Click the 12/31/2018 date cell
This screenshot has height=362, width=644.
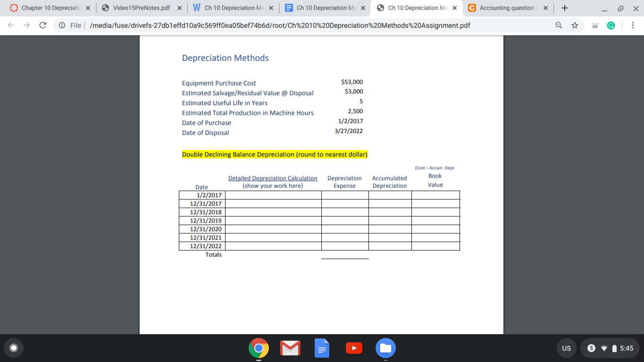click(202, 212)
